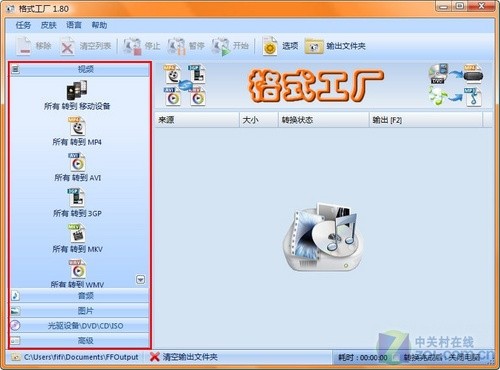Click the 移除 toolbar button
The width and height of the screenshot is (500, 370).
pos(34,46)
